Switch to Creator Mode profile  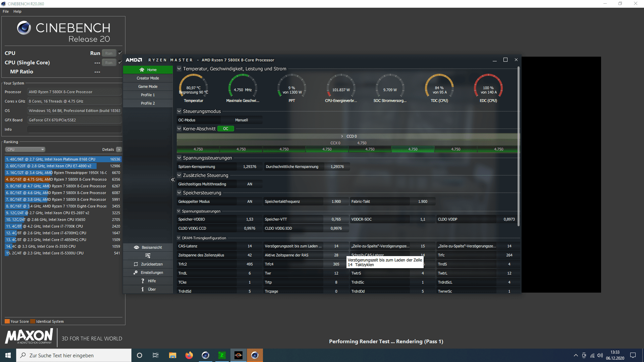[x=148, y=78]
